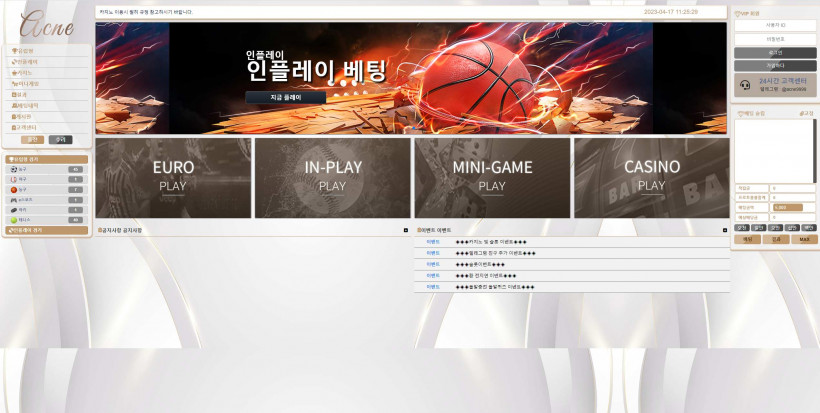820x413 pixels.
Task: Click the 베팅 place bet button
Action: click(x=747, y=239)
